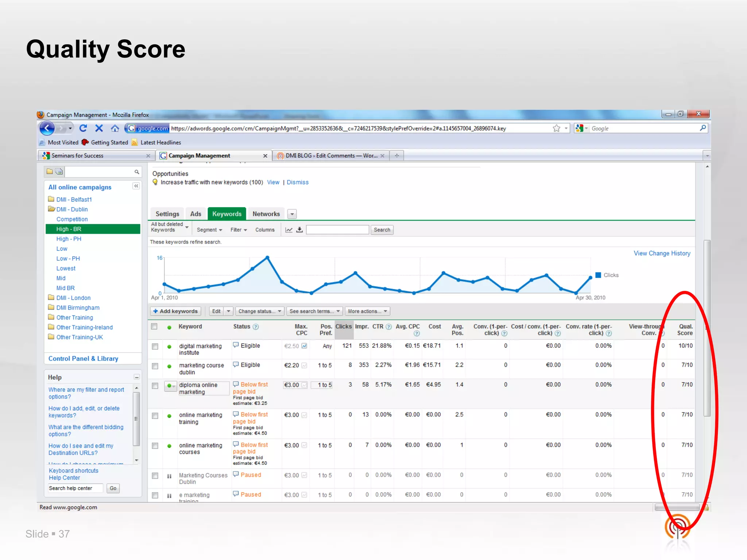Toggle the select-all keywords checkbox
Viewport: 747px width, 560px height.
154,327
